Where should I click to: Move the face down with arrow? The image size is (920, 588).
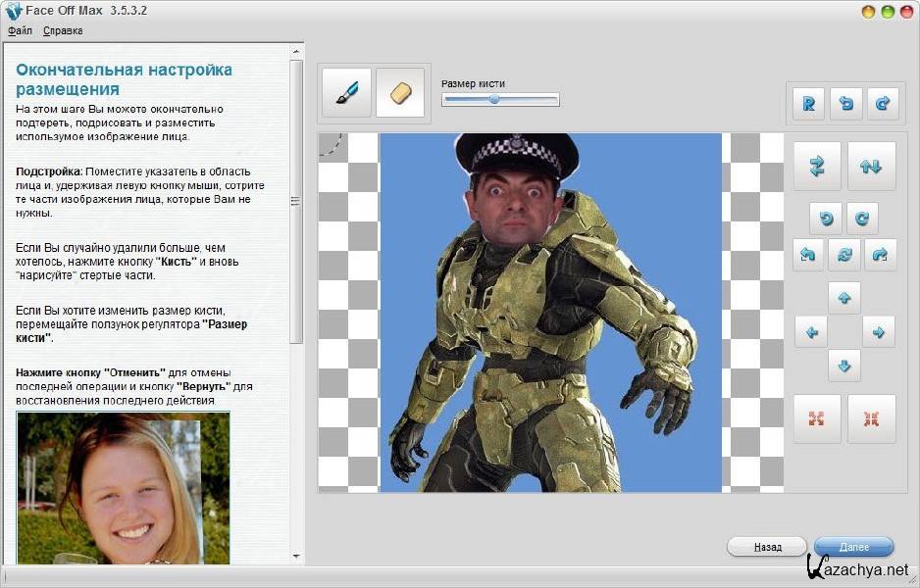pyautogui.click(x=844, y=367)
